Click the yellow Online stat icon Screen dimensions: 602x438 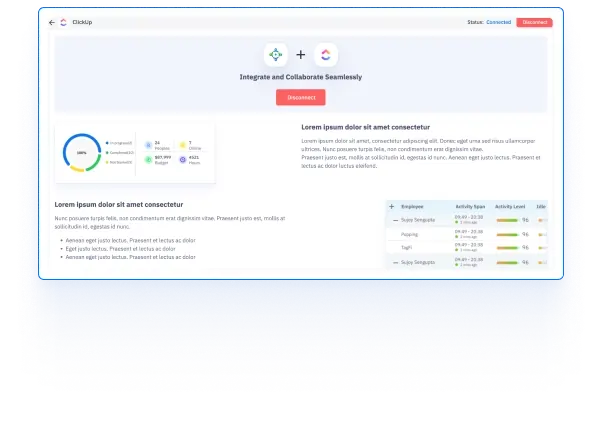183,145
